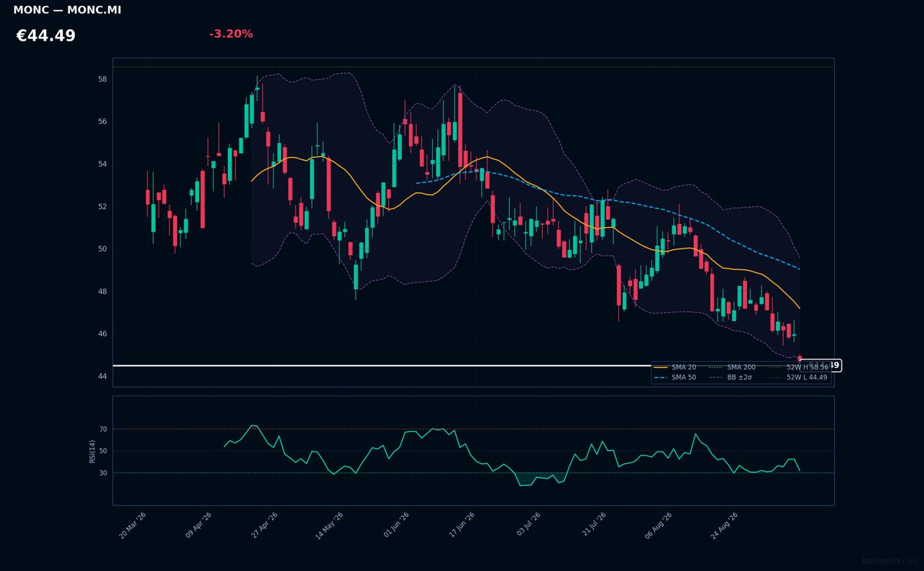Click the 24 Aug '26 date label
The width and height of the screenshot is (924, 571).
pos(725,526)
